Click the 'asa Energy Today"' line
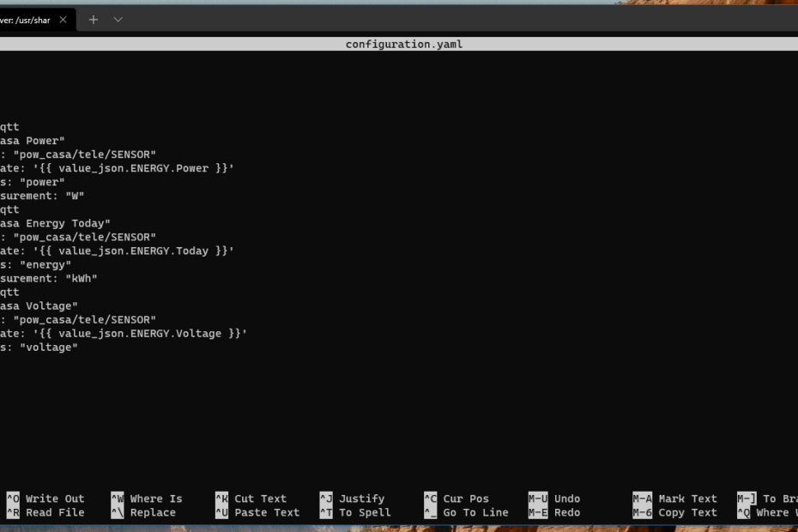Image resolution: width=798 pixels, height=532 pixels. [55, 223]
